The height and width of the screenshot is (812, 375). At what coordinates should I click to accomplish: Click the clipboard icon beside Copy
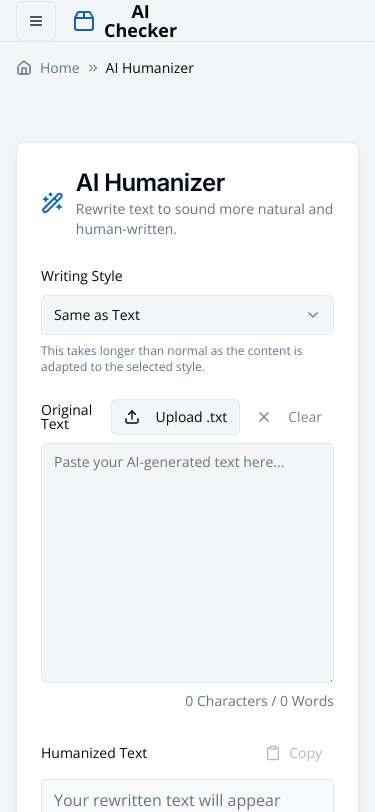pyautogui.click(x=273, y=753)
